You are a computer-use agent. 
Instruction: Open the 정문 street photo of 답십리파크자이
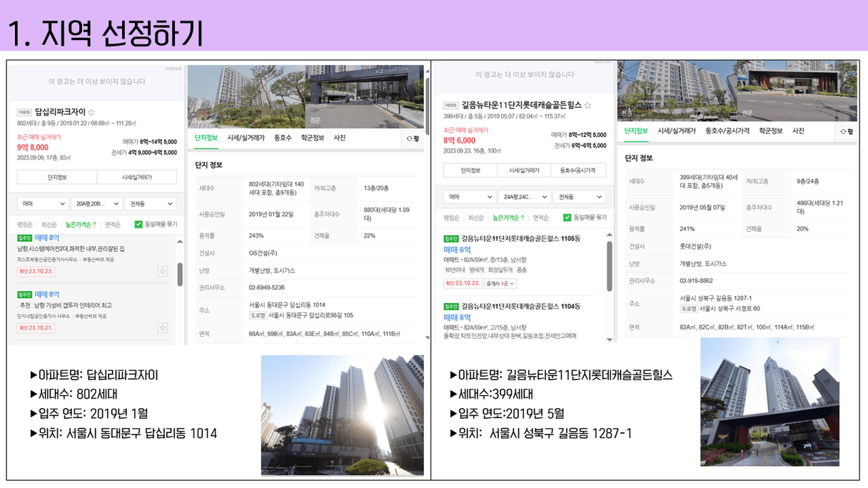(x=366, y=96)
